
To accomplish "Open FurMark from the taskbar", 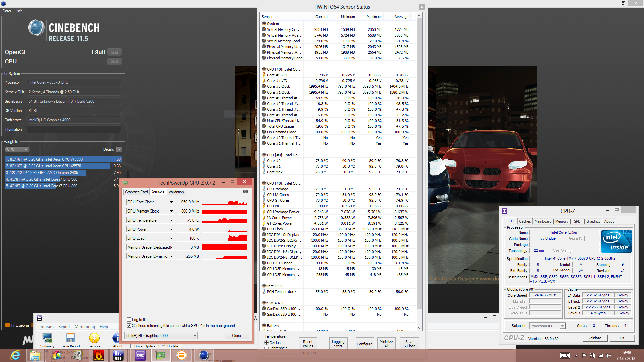I will pos(99,355).
